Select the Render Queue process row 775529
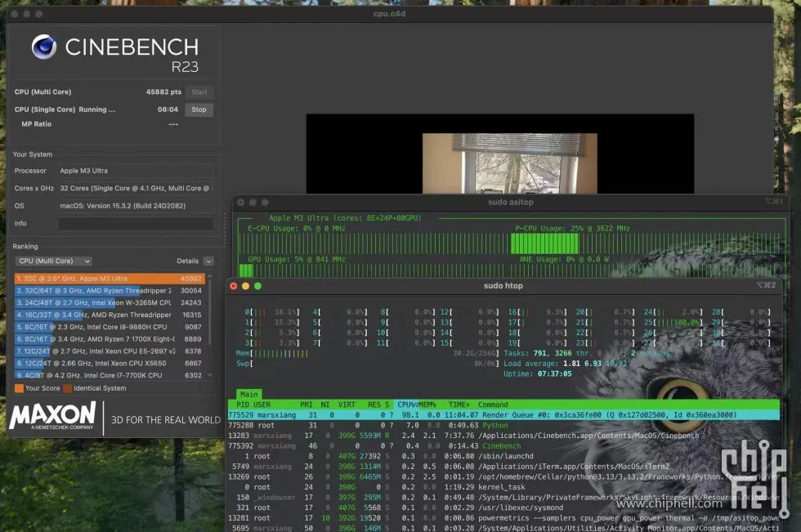This screenshot has width=801, height=532. tap(503, 415)
